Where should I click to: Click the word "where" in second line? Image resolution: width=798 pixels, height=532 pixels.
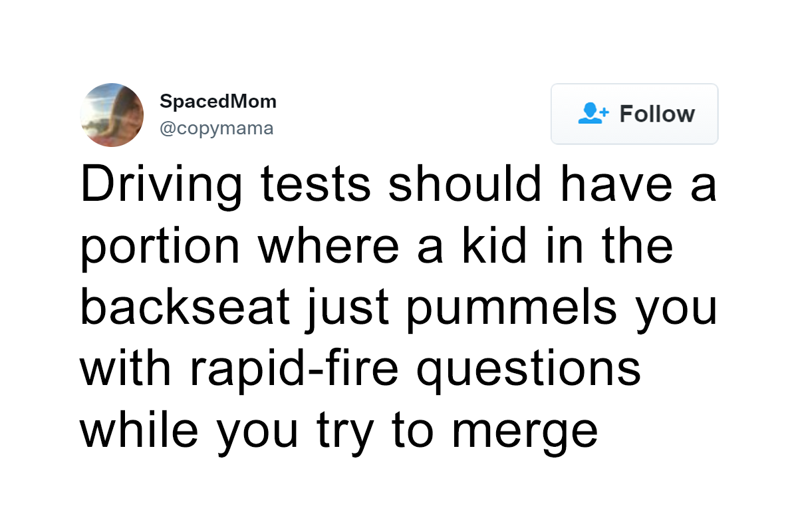coord(324,247)
